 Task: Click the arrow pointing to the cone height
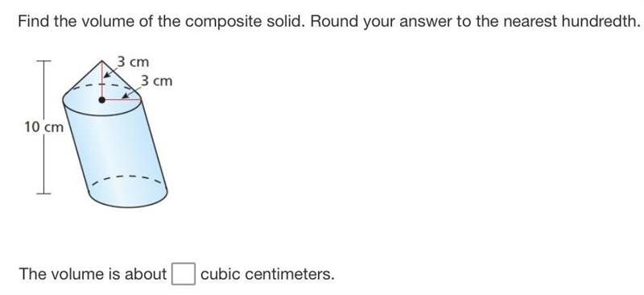pyautogui.click(x=110, y=72)
